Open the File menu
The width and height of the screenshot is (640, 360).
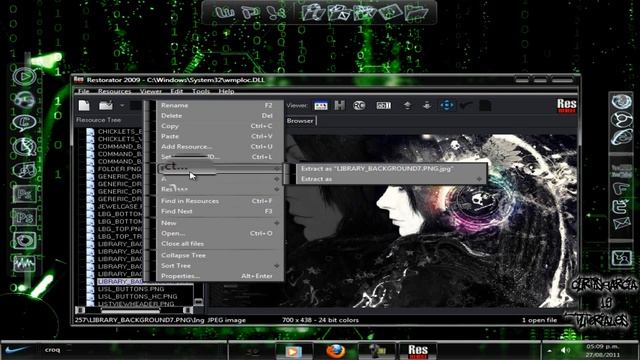coord(84,91)
